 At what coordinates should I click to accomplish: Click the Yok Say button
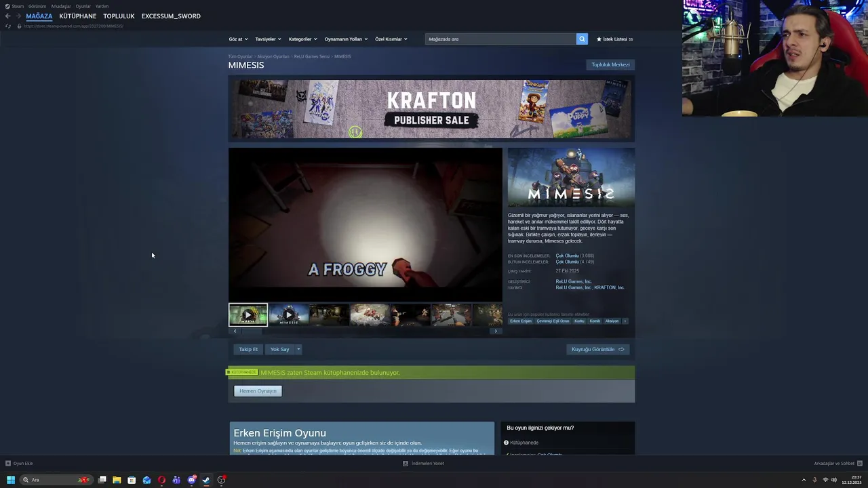[x=279, y=350]
